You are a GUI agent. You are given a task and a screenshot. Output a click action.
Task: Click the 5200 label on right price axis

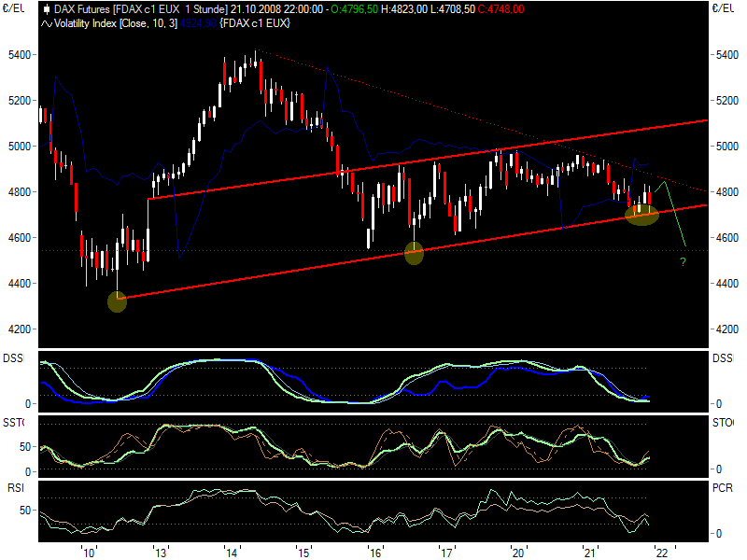coord(727,101)
